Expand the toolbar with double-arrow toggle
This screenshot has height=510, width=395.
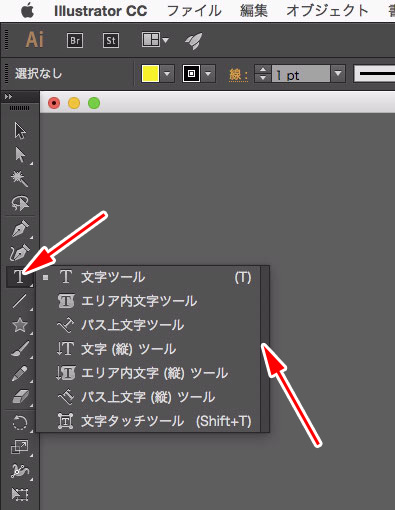9,97
